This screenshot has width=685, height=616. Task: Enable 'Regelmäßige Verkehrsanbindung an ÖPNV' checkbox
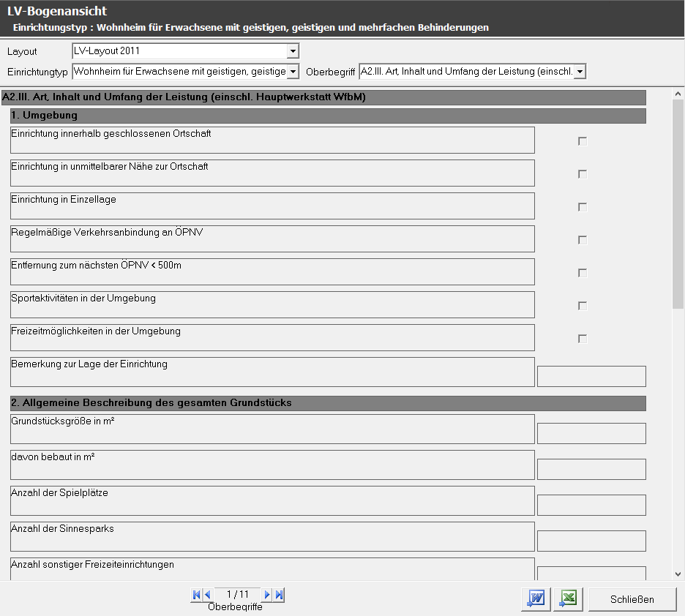click(583, 240)
